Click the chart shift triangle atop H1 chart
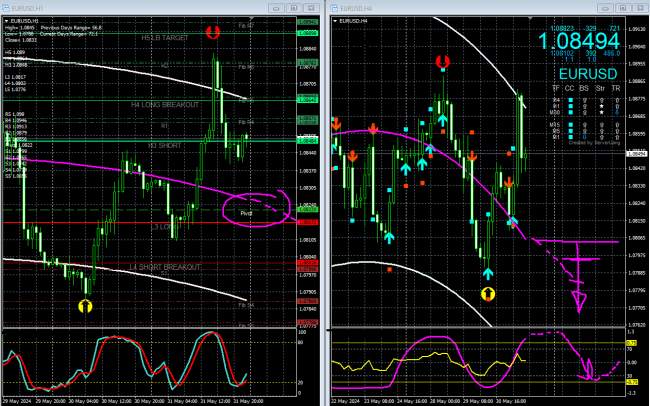The image size is (650, 406). click(252, 19)
